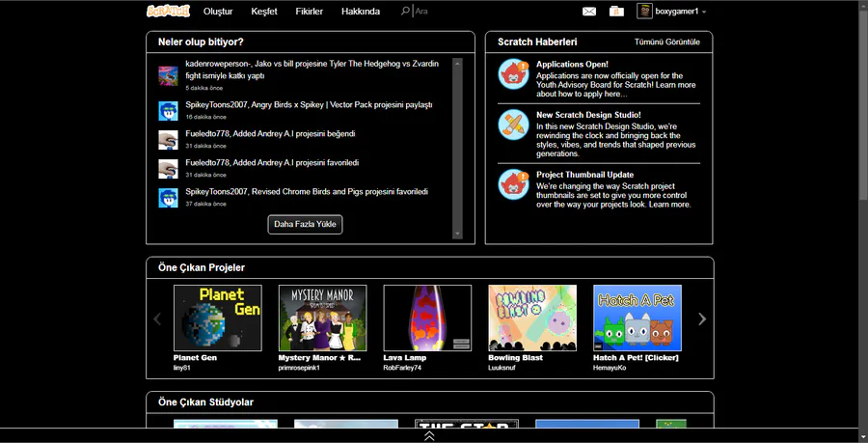The image size is (868, 443).
Task: Click the Scratch logo
Action: coord(168,11)
